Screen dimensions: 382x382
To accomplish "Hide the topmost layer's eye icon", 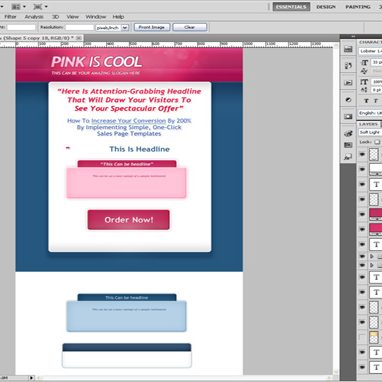I will click(x=362, y=154).
